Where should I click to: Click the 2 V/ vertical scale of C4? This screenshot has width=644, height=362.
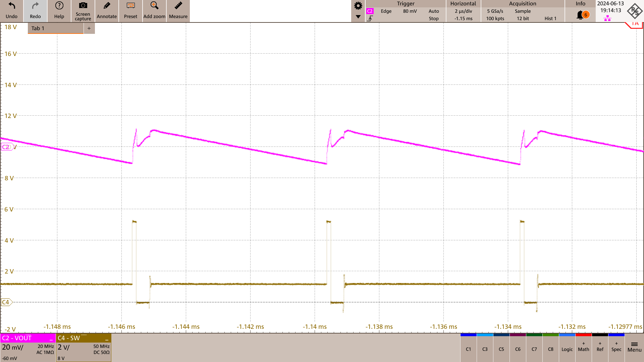pyautogui.click(x=64, y=347)
